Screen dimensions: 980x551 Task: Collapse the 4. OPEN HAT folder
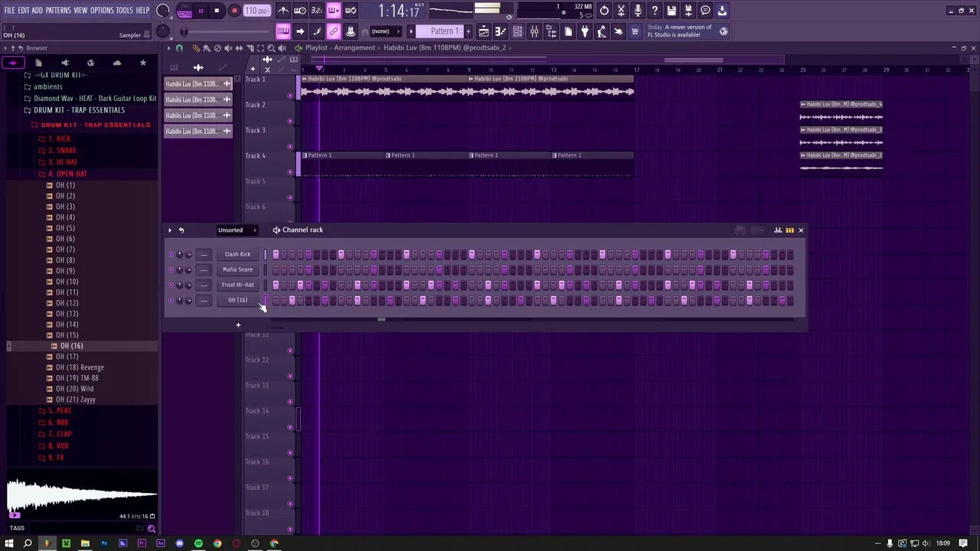tap(67, 174)
